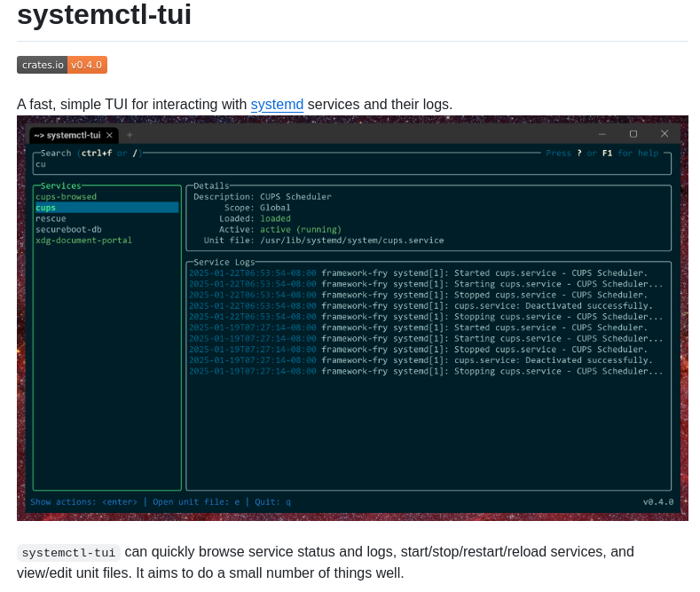Select the highlighted cups service

click(106, 208)
